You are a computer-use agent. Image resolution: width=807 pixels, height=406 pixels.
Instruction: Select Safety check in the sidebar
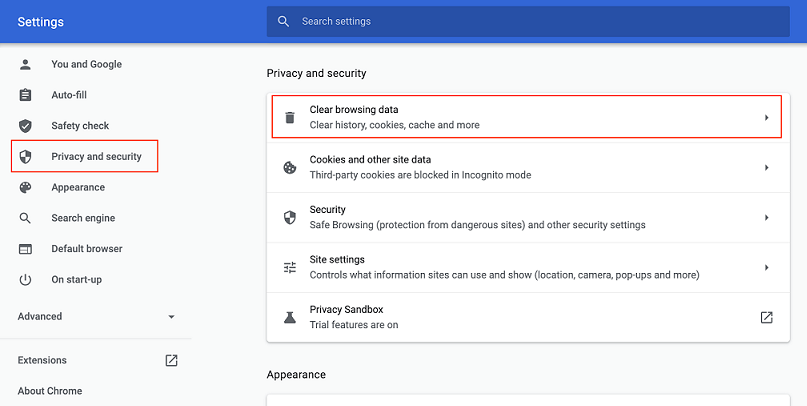[80, 126]
